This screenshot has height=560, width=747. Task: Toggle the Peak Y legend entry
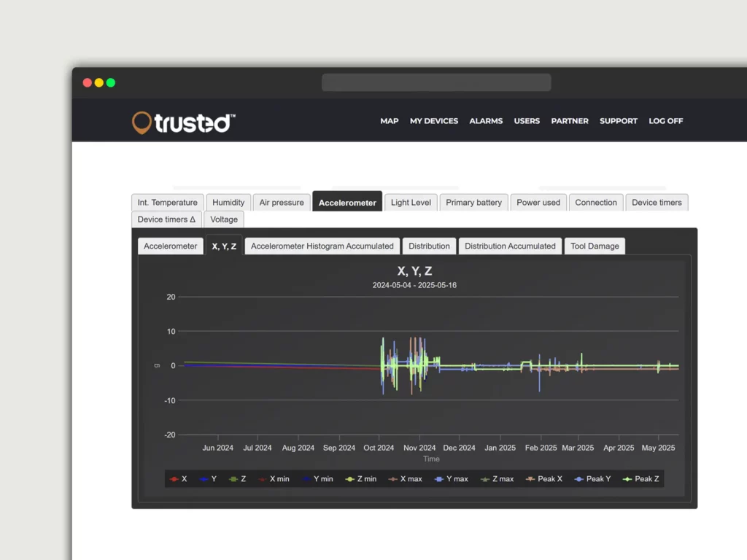click(593, 479)
